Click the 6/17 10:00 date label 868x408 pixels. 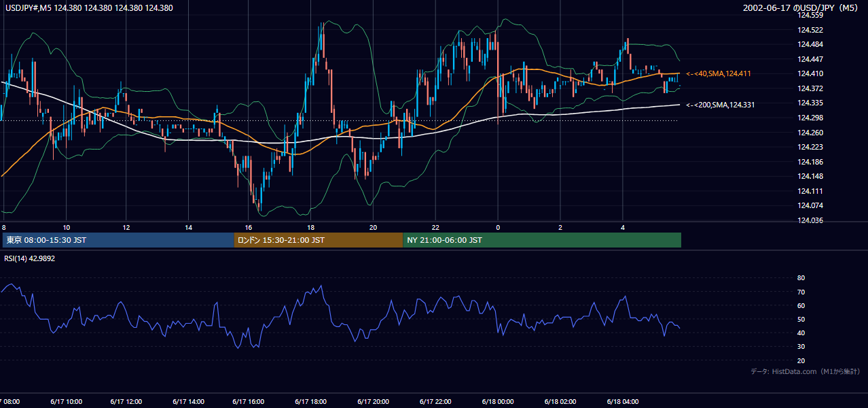tap(67, 402)
